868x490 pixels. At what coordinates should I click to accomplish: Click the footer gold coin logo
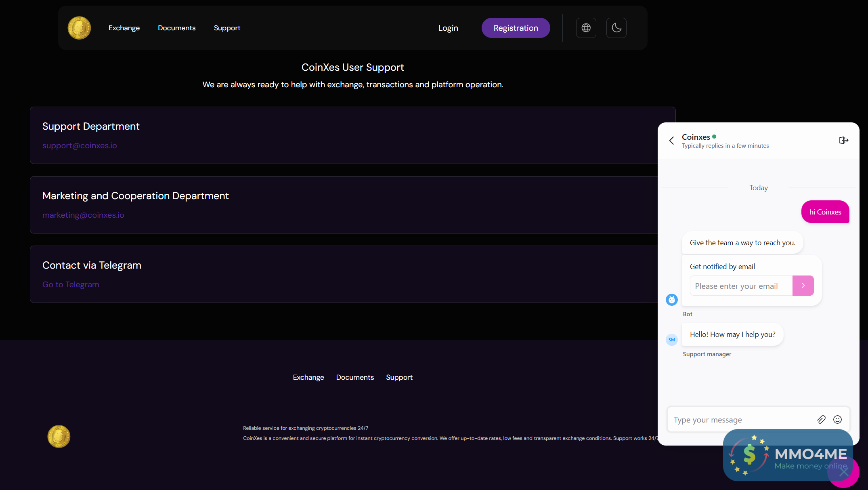point(59,436)
